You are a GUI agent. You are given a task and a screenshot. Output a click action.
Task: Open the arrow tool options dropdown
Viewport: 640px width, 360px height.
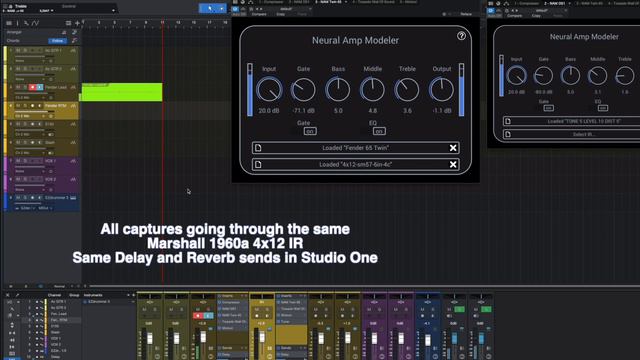click(222, 8)
